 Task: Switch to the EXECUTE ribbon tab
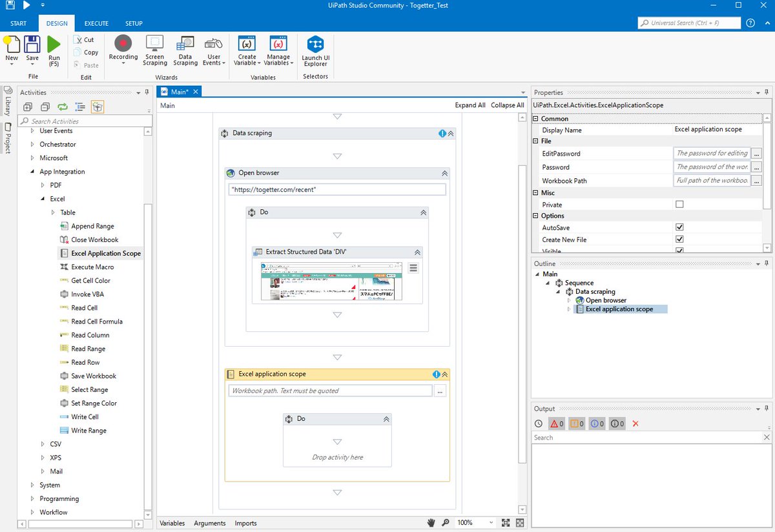point(96,24)
